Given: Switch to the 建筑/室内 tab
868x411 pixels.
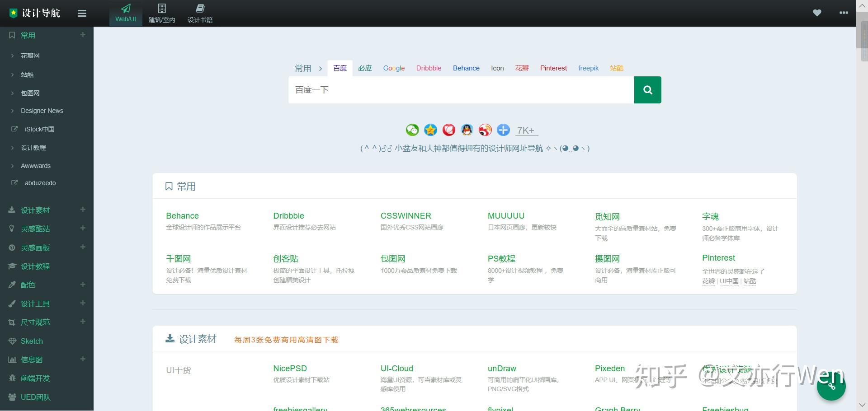Looking at the screenshot, I should (162, 13).
